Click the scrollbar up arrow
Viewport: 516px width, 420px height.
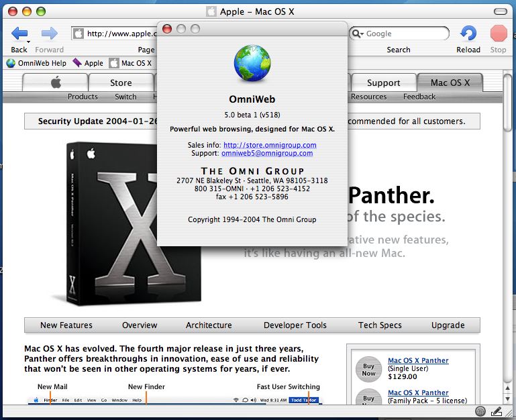(508, 388)
